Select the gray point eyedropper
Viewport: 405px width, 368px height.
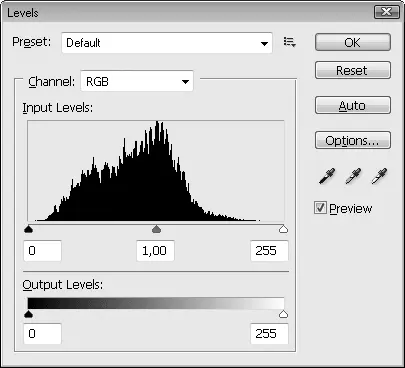coord(353,176)
